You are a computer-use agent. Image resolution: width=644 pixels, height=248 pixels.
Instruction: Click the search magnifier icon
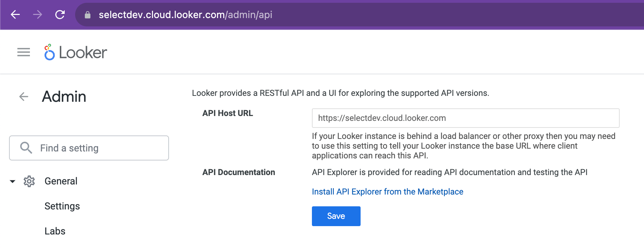tap(26, 148)
